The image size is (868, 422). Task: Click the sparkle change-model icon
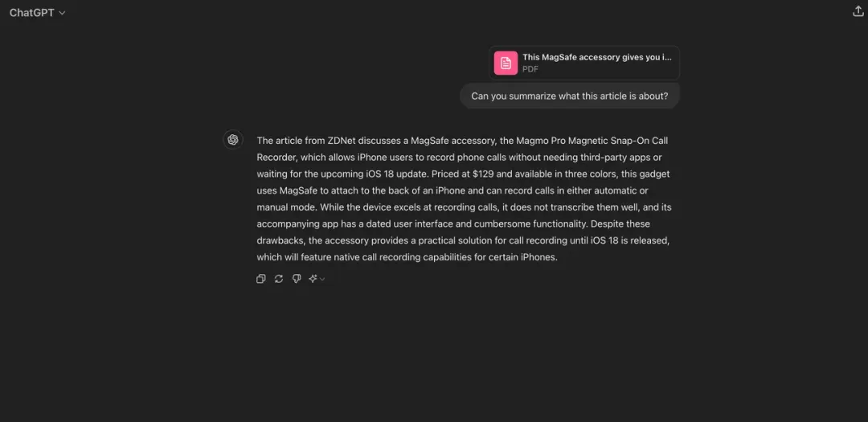coord(313,279)
